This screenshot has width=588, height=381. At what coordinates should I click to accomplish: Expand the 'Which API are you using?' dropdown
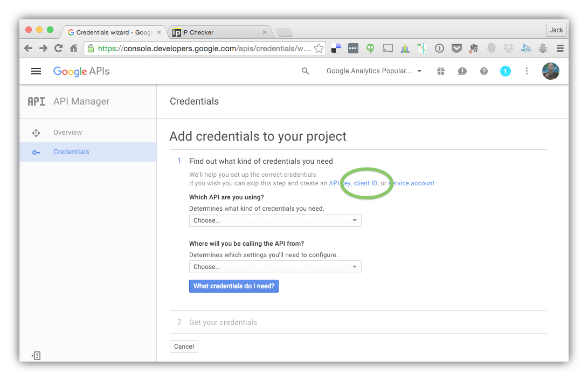pyautogui.click(x=275, y=220)
